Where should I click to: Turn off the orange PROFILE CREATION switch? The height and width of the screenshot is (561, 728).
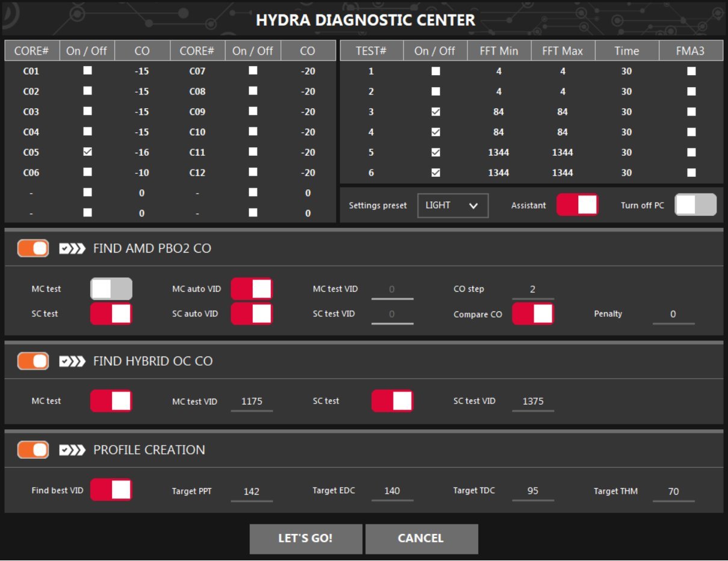[x=33, y=450]
